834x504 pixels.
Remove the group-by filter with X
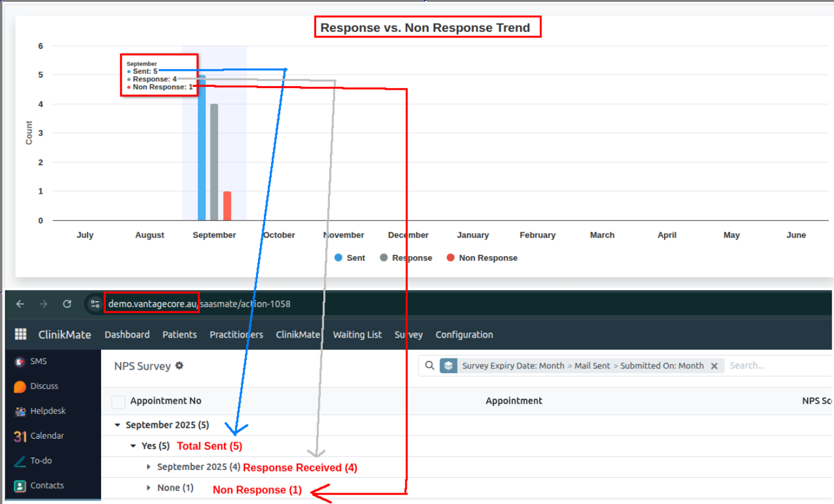pos(714,366)
